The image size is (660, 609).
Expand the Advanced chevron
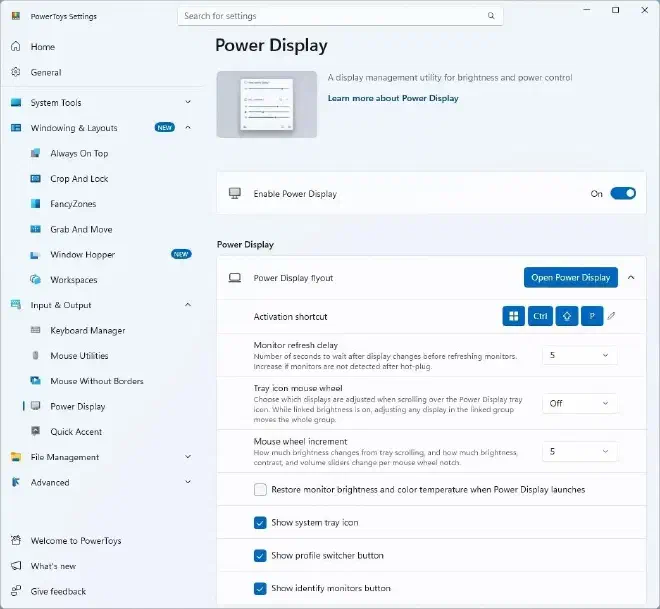tap(188, 481)
